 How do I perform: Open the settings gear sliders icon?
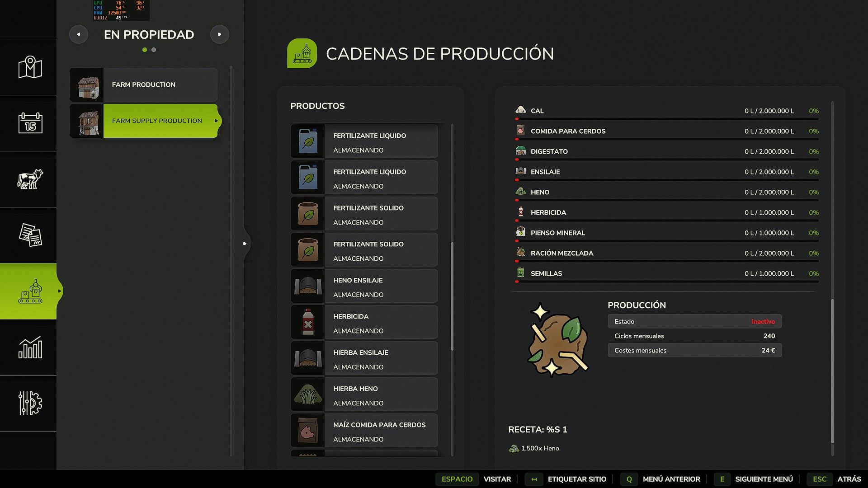click(30, 403)
